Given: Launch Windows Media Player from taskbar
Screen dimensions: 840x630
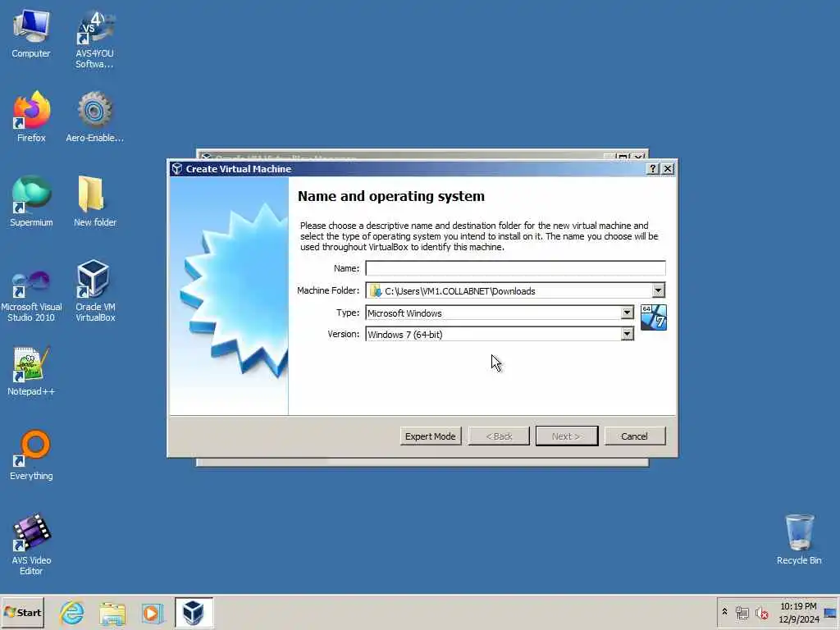Looking at the screenshot, I should pos(152,612).
